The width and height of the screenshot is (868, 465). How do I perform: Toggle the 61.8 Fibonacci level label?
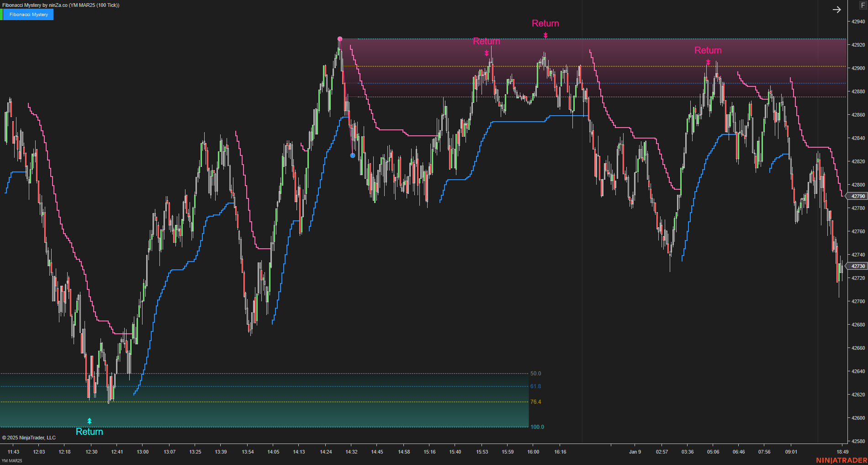(x=535, y=386)
